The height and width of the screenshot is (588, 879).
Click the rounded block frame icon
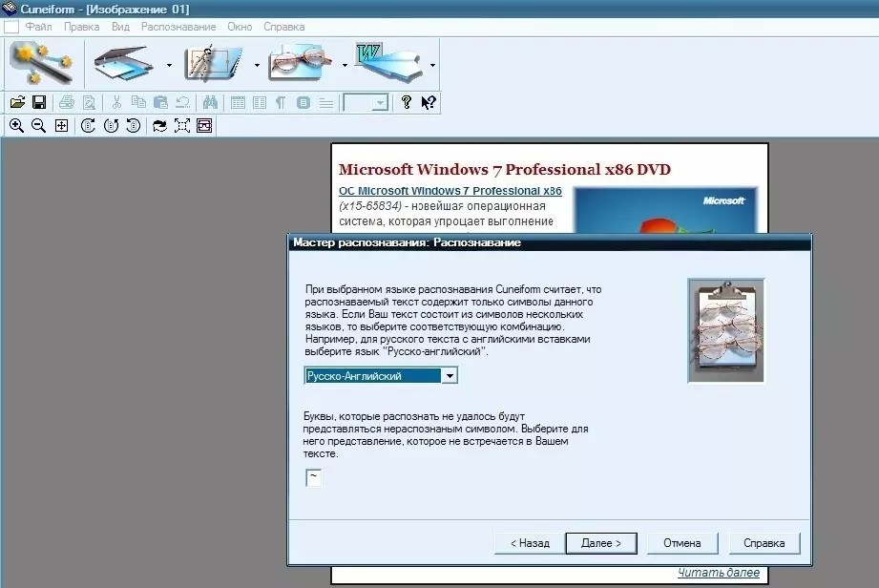click(x=303, y=102)
